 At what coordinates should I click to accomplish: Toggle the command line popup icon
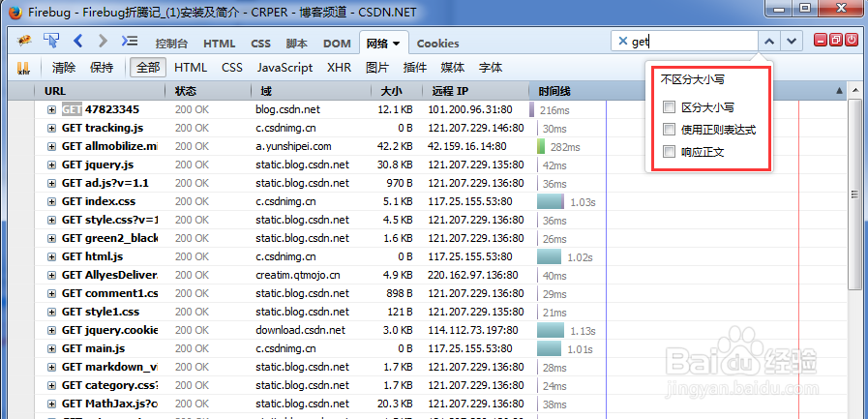click(129, 41)
